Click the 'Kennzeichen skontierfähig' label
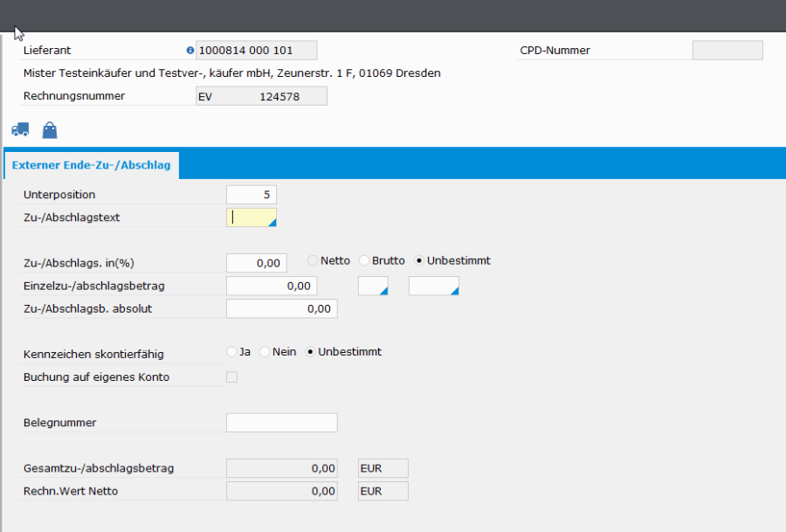Viewport: 786px width, 532px height. (x=93, y=355)
